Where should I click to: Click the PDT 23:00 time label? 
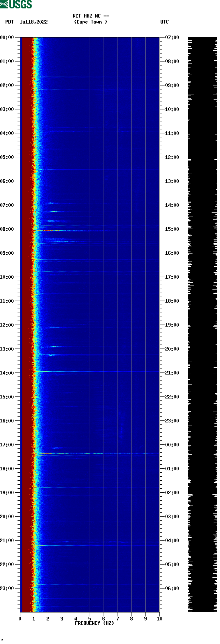click(x=7, y=589)
